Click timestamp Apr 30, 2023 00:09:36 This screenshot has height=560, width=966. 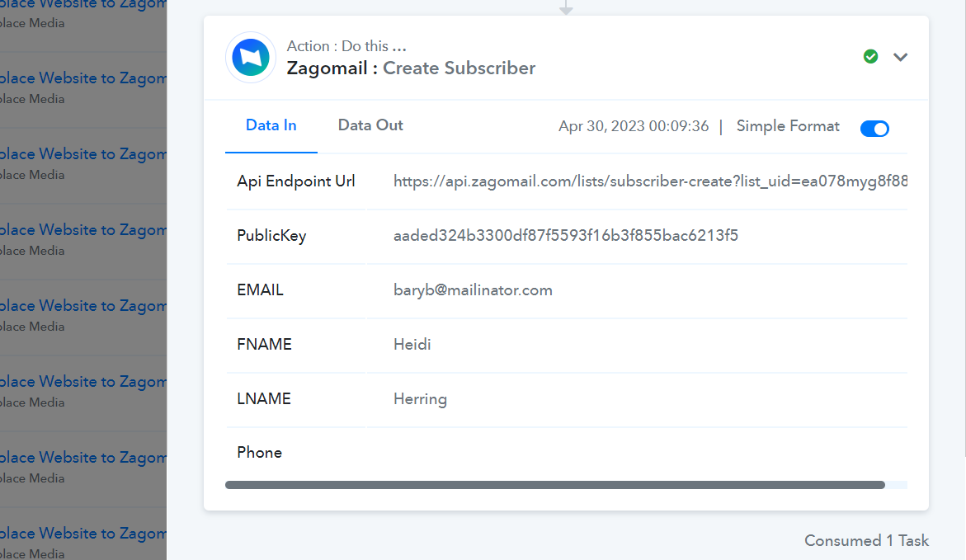(x=634, y=126)
